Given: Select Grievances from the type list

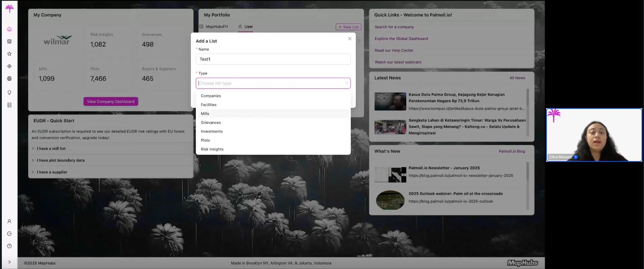Looking at the screenshot, I should click(x=273, y=122).
